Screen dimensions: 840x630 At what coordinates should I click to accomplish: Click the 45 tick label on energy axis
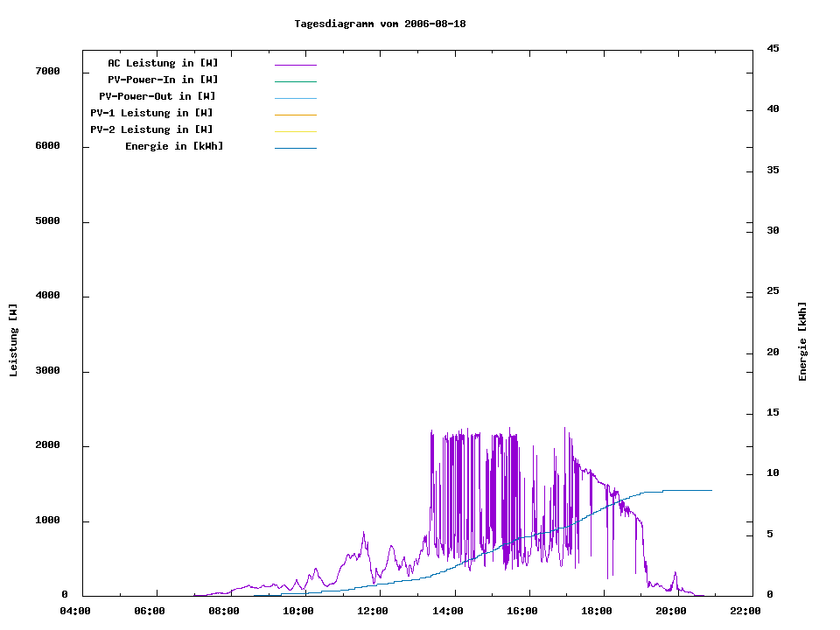[773, 48]
